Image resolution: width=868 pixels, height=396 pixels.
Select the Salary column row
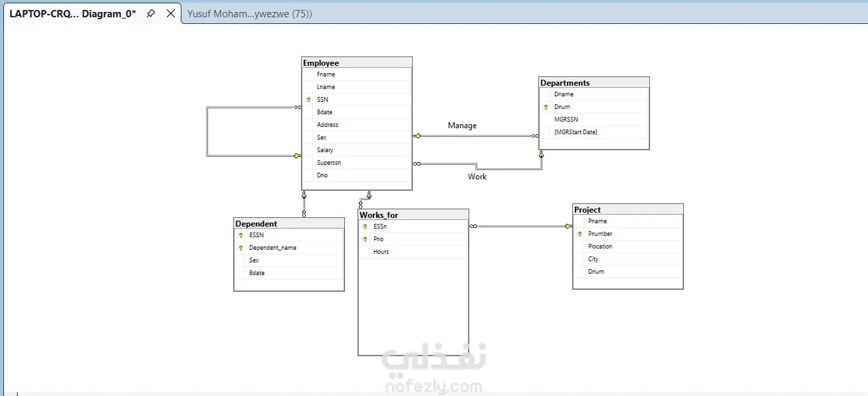pyautogui.click(x=357, y=150)
